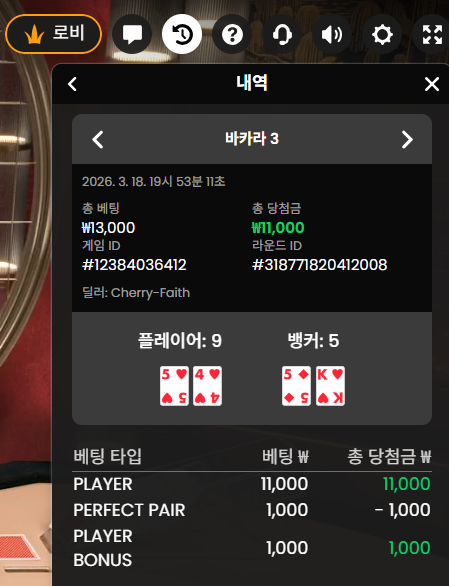Show previous game with left chevron near 바카라 3

coord(98,139)
